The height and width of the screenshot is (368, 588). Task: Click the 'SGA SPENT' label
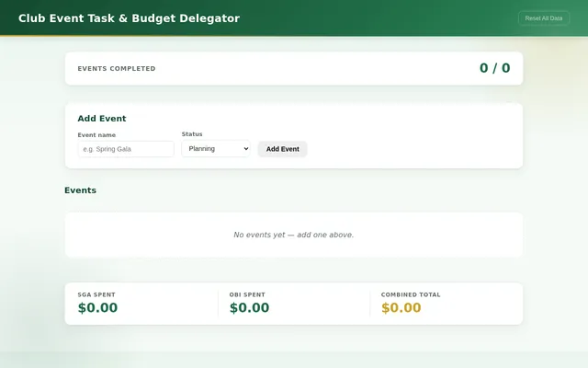tap(96, 294)
